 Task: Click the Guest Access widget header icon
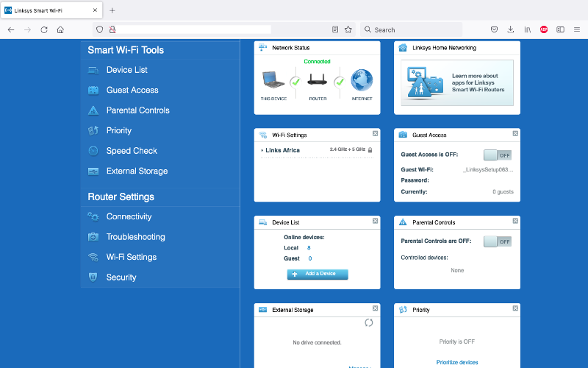pyautogui.click(x=403, y=135)
